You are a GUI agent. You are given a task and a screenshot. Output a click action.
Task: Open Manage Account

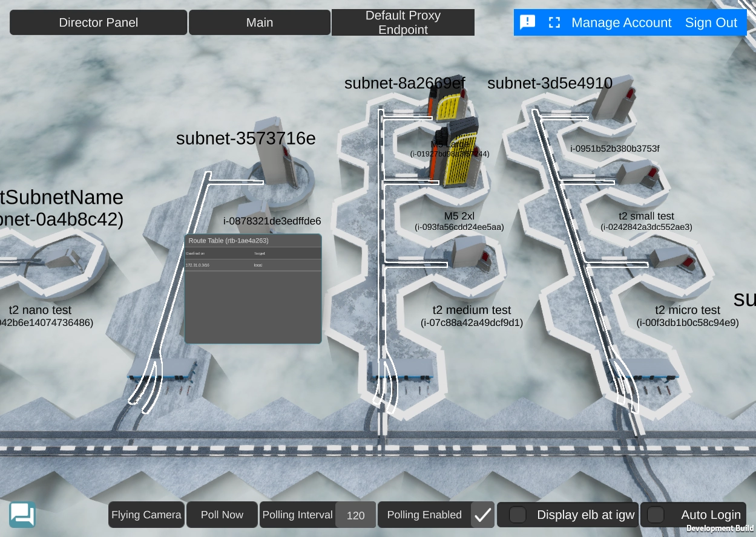tap(621, 22)
